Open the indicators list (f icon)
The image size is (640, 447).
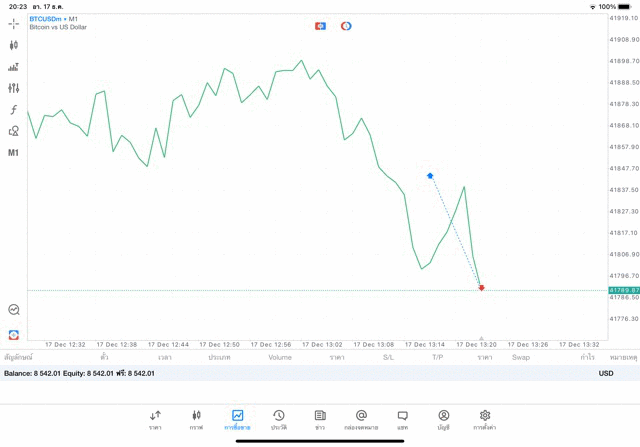click(x=14, y=110)
